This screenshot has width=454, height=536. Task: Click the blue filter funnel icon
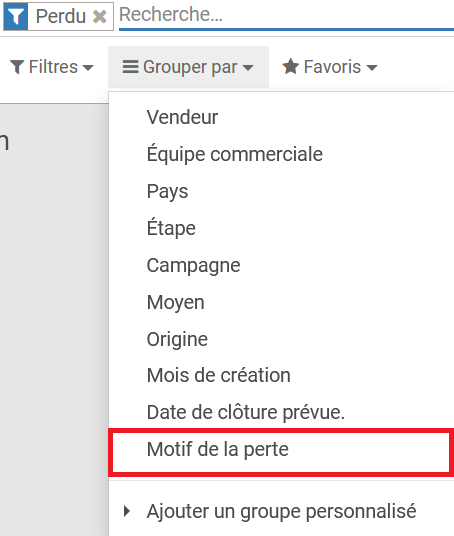pyautogui.click(x=16, y=16)
